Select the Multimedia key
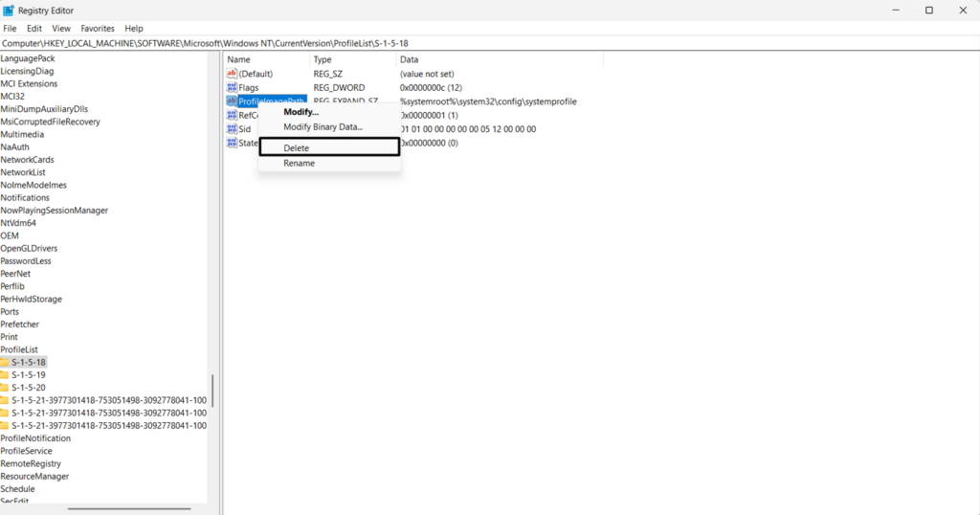 22,134
